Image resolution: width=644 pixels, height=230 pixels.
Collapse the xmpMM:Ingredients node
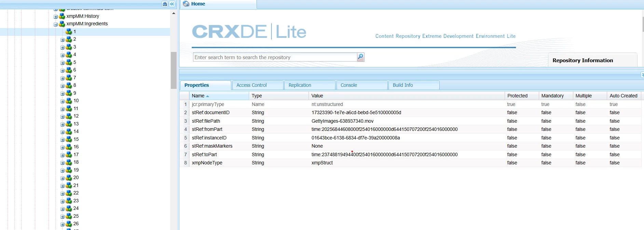[55, 25]
